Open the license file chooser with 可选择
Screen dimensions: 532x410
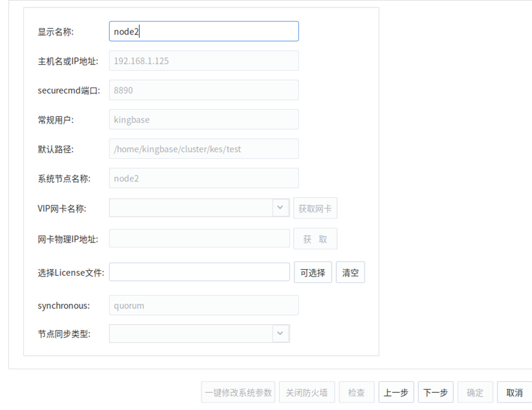(313, 272)
